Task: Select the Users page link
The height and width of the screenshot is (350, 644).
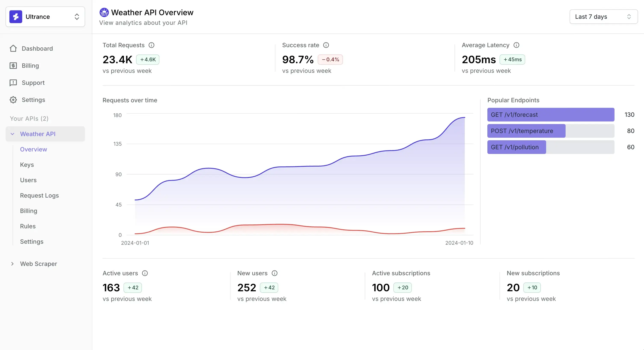Action: (x=28, y=180)
